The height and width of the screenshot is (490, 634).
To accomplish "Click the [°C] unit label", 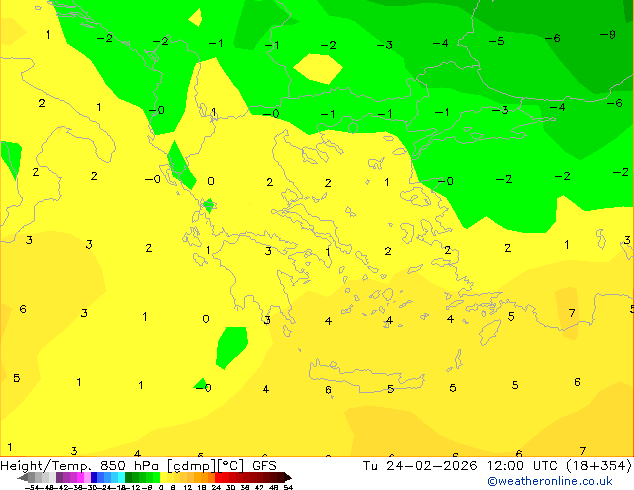I will [230, 466].
